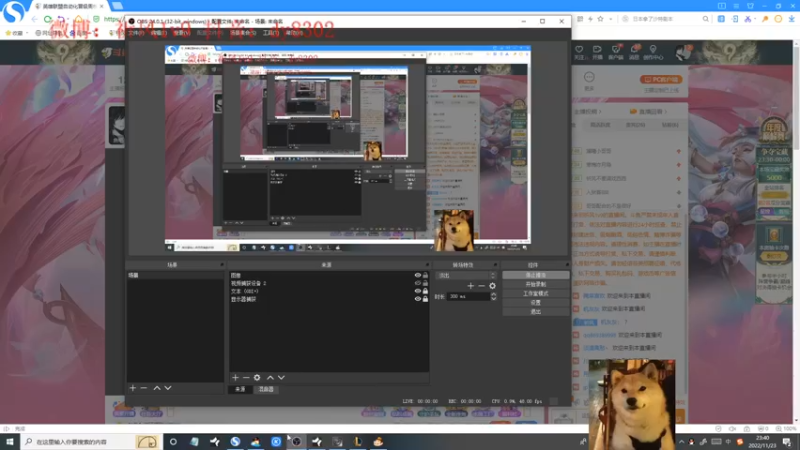The width and height of the screenshot is (800, 450).
Task: Undock the Scenes panel
Action: tap(222, 265)
